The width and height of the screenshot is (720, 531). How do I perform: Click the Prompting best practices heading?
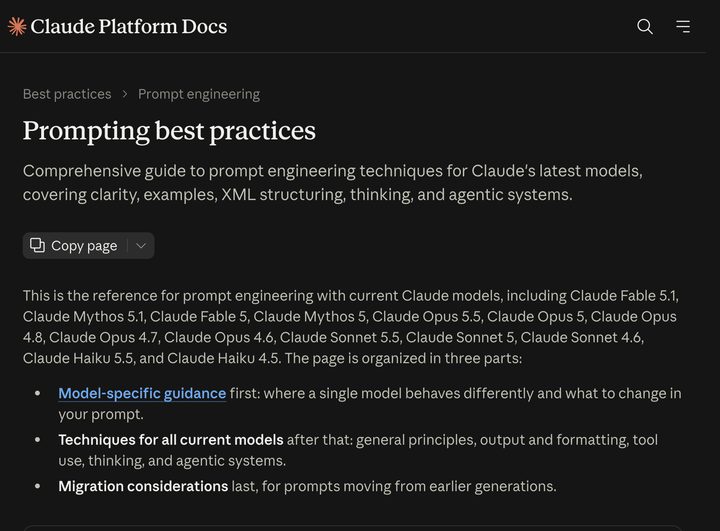[x=169, y=131]
